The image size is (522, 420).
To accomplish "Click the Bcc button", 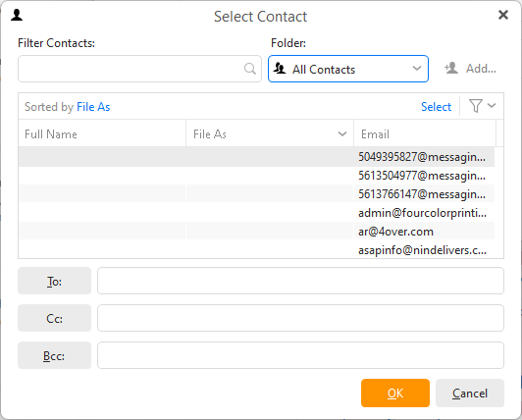I will 54,355.
